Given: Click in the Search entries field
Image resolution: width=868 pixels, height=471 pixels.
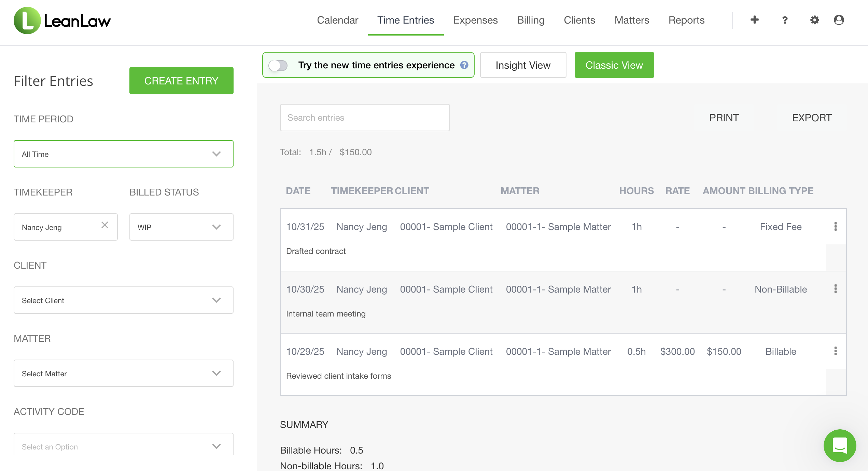Looking at the screenshot, I should click(x=365, y=118).
